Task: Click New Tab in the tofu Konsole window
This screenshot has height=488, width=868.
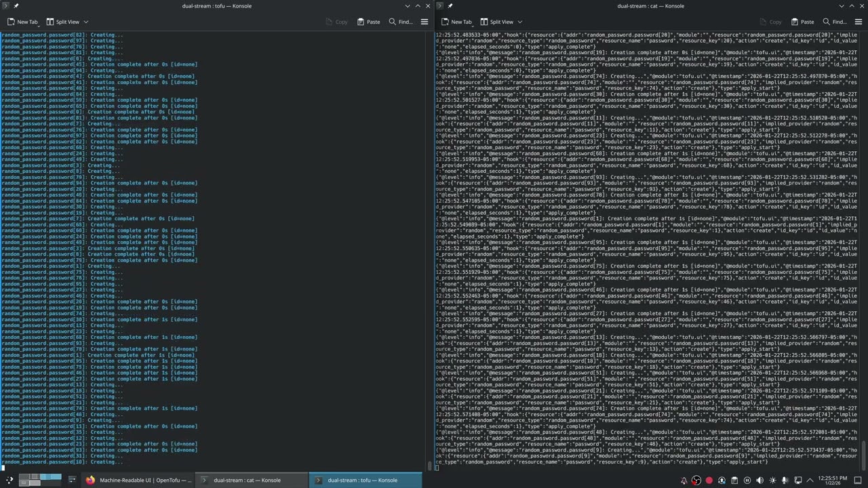Action: point(22,22)
